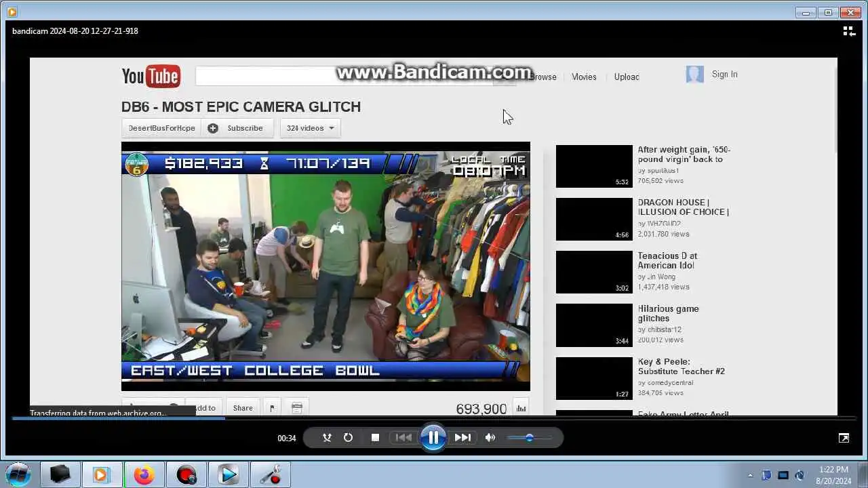Image resolution: width=868 pixels, height=488 pixels.
Task: Click the 693,900 view count
Action: (481, 409)
